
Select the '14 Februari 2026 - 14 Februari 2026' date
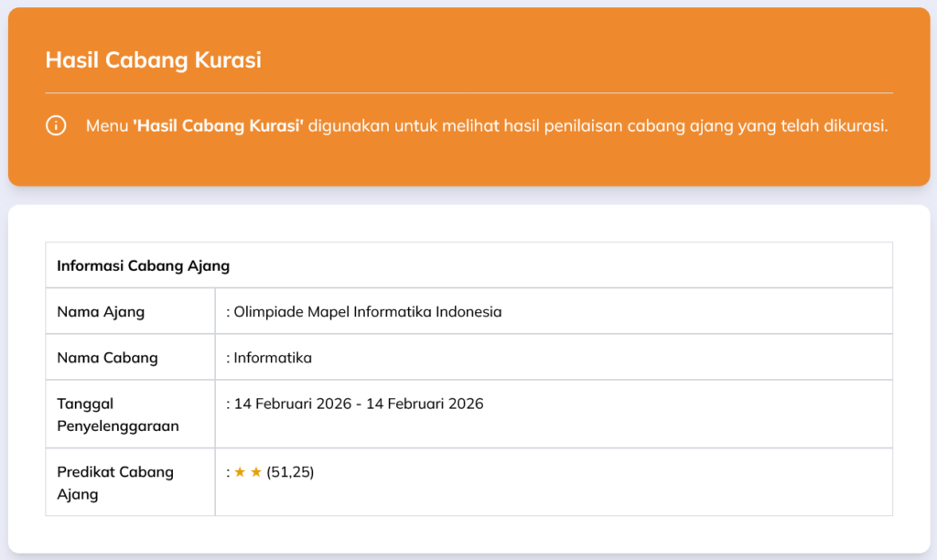pos(359,404)
